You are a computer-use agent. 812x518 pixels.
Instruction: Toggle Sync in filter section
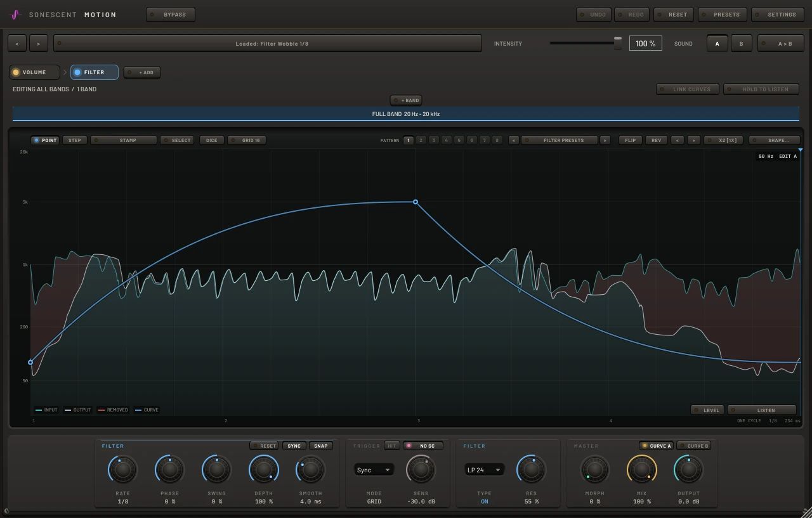[x=294, y=446]
